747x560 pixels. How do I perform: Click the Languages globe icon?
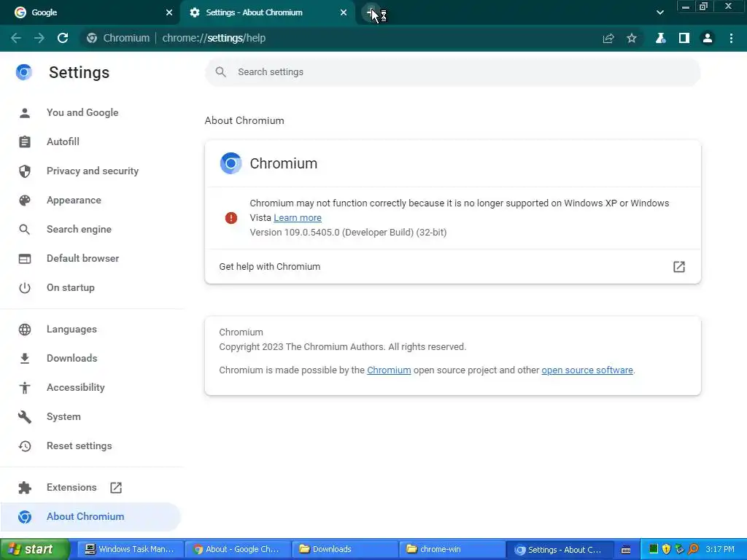coord(25,330)
